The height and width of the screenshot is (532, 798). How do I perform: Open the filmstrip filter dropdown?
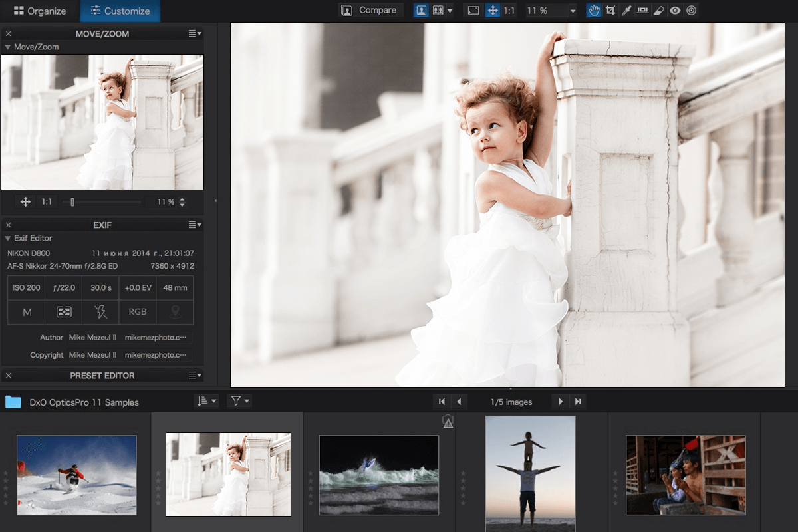tap(239, 400)
